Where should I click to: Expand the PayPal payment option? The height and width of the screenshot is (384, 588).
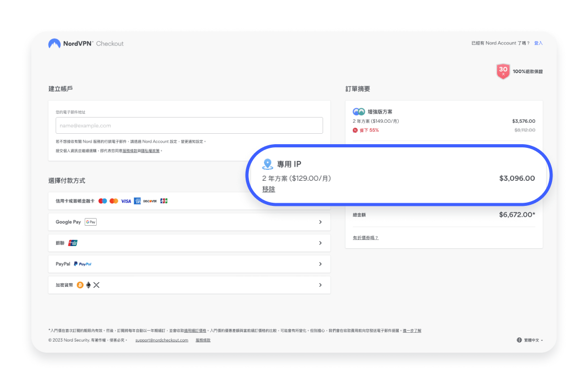189,264
